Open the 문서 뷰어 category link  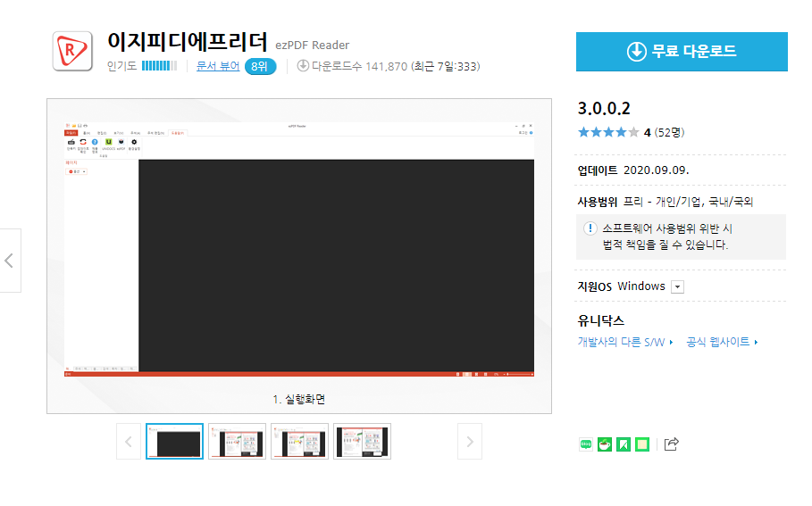tap(218, 66)
